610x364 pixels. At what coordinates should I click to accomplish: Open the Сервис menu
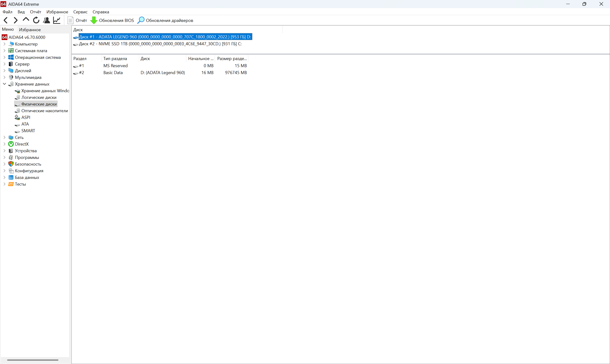click(x=80, y=12)
